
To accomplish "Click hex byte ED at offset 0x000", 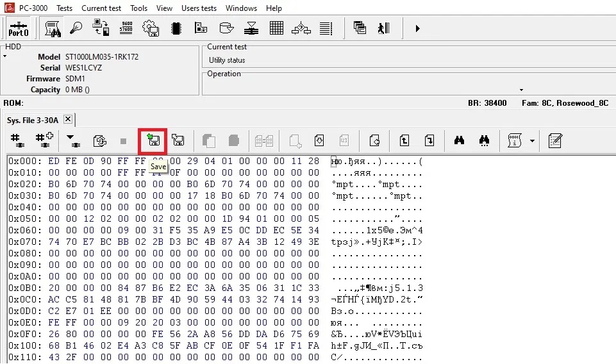I will [54, 161].
